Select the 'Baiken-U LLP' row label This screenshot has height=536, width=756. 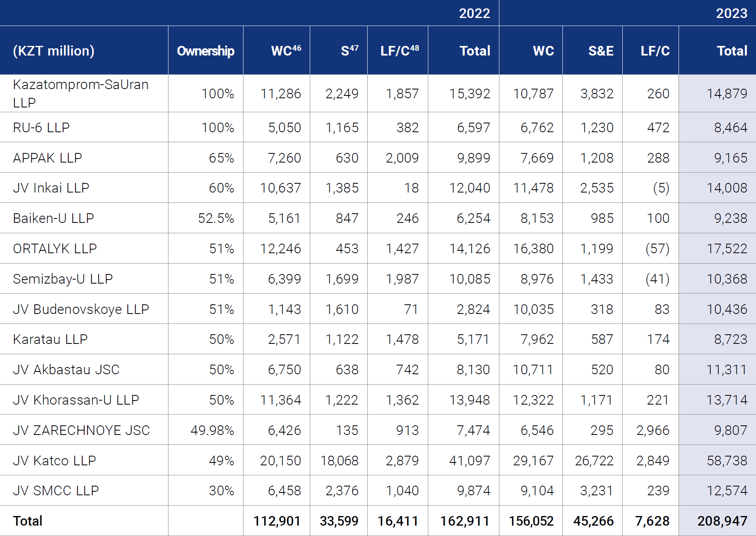tap(53, 218)
